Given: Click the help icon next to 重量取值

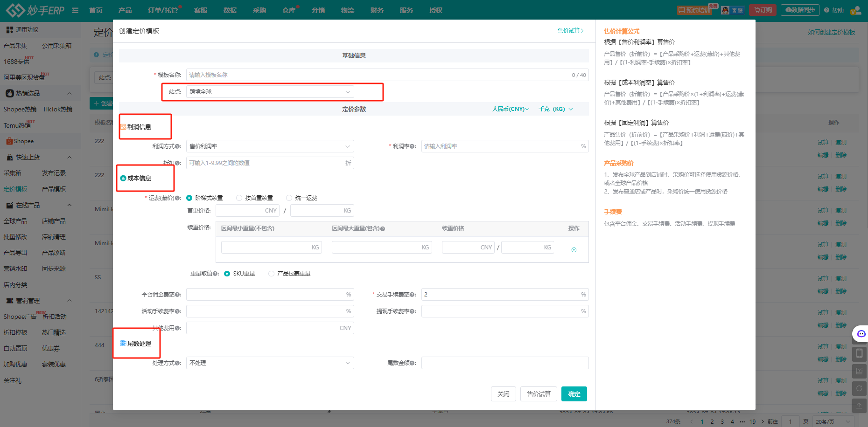Looking at the screenshot, I should [x=216, y=274].
